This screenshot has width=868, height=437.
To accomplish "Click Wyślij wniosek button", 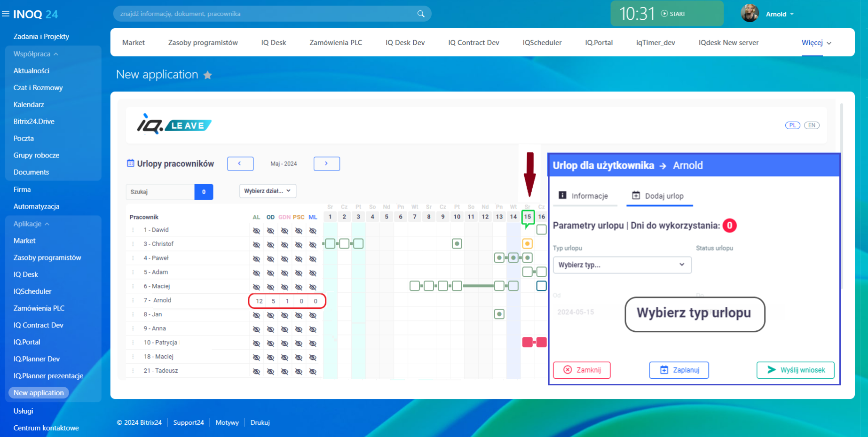I will click(x=796, y=370).
